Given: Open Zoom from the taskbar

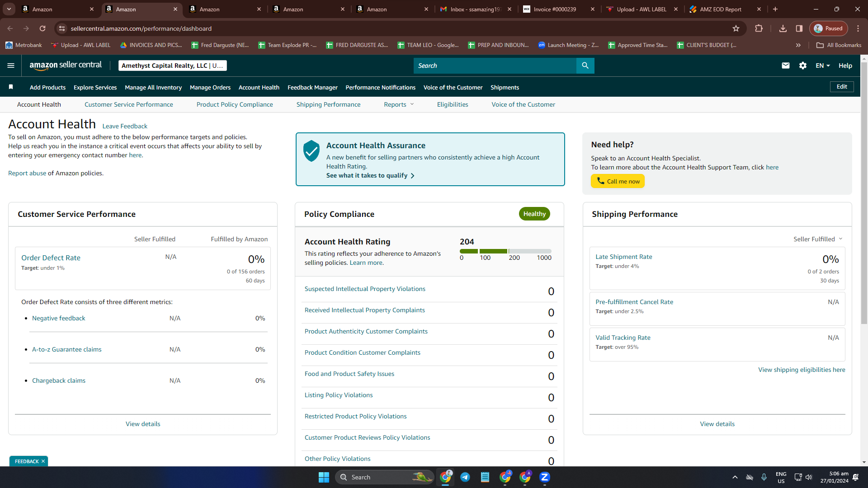Looking at the screenshot, I should pyautogui.click(x=545, y=477).
